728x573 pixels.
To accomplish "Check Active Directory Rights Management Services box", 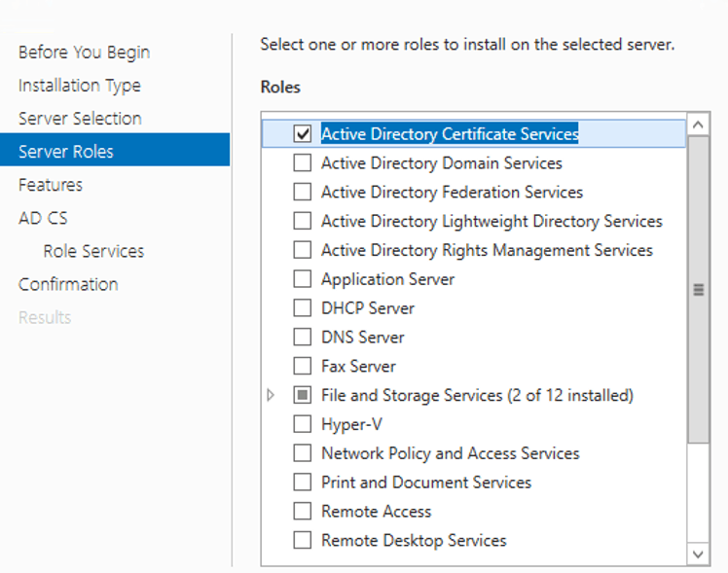I will 303,250.
